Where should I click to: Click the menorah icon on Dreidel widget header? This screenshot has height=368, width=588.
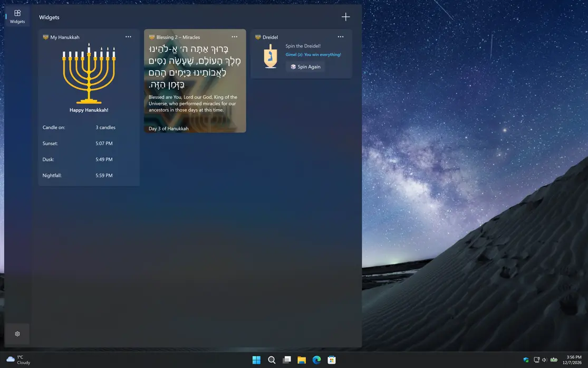258,37
